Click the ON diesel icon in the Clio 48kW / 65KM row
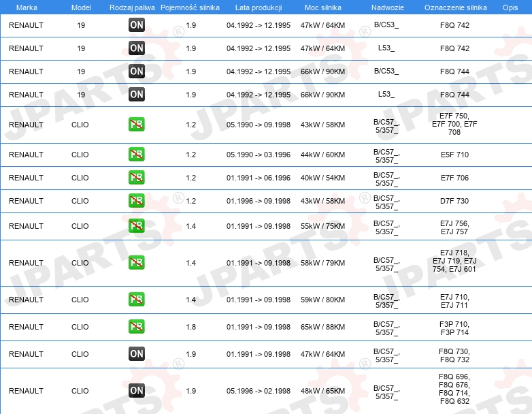The height and width of the screenshot is (414, 532). [x=137, y=391]
